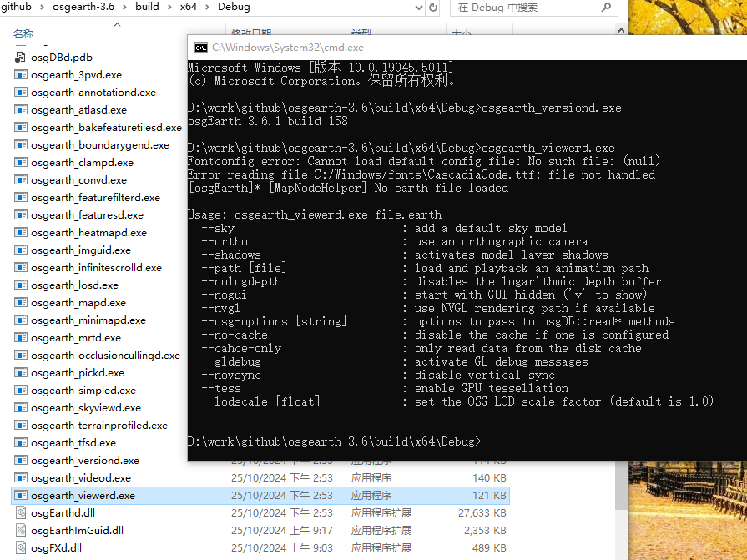747x560 pixels.
Task: Select the osgearth_viewerd.exe file name
Action: click(83, 496)
